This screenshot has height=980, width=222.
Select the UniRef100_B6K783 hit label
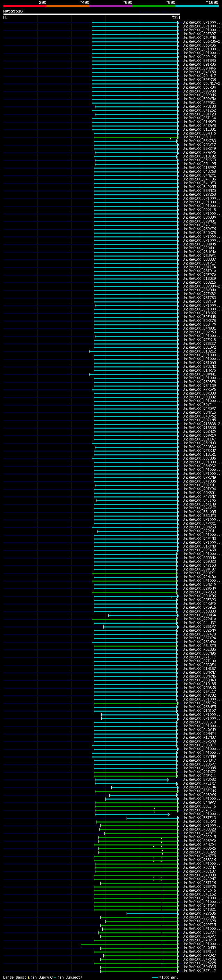pyautogui.click(x=199, y=141)
